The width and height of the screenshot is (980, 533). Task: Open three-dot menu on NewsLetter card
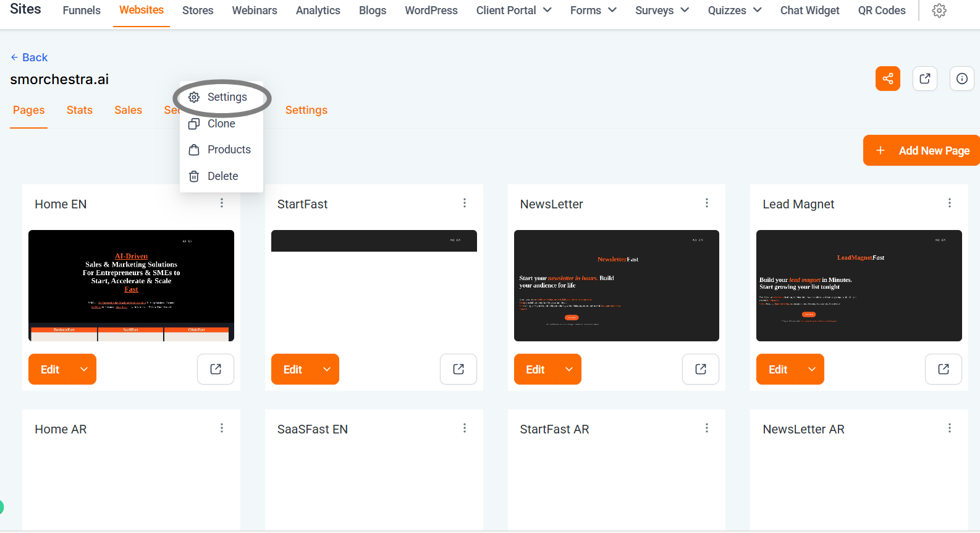point(707,203)
